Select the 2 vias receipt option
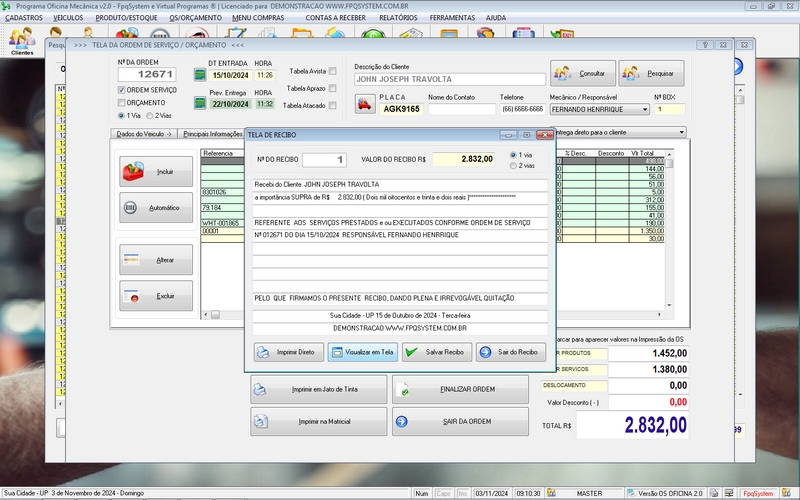The height and width of the screenshot is (500, 800). point(514,166)
